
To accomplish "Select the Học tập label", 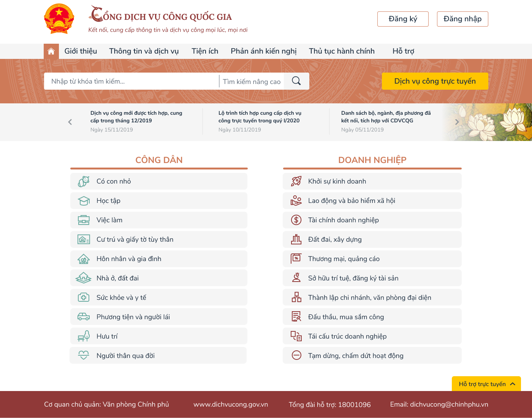I will [108, 201].
